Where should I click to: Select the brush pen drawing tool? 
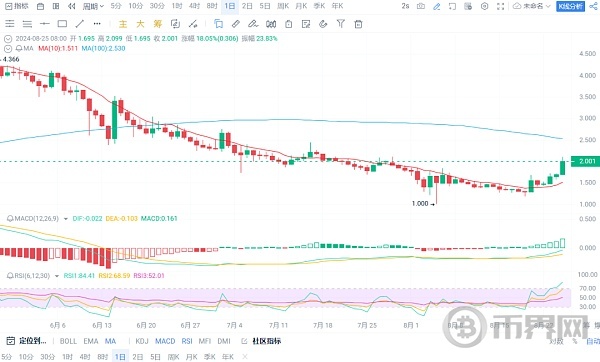pos(253,24)
